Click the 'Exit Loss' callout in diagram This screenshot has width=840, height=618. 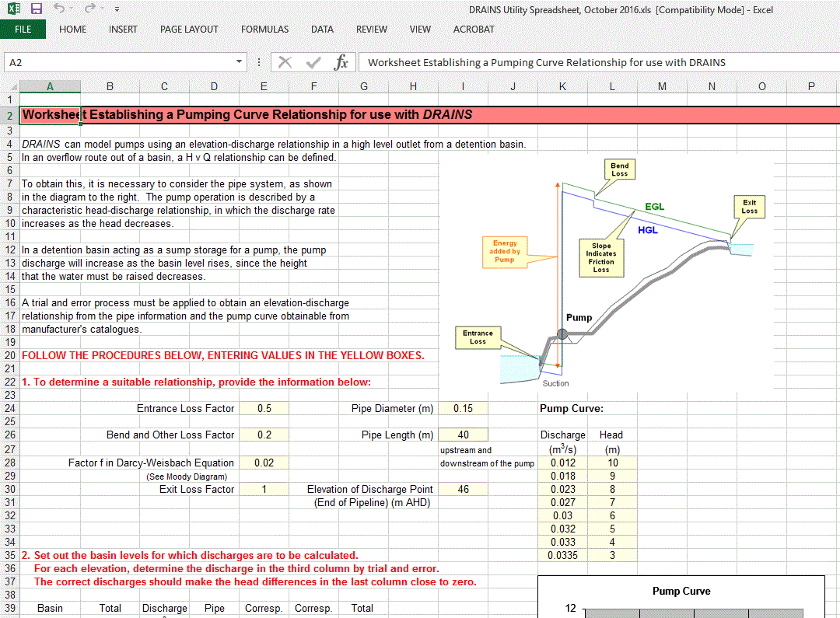(x=750, y=207)
